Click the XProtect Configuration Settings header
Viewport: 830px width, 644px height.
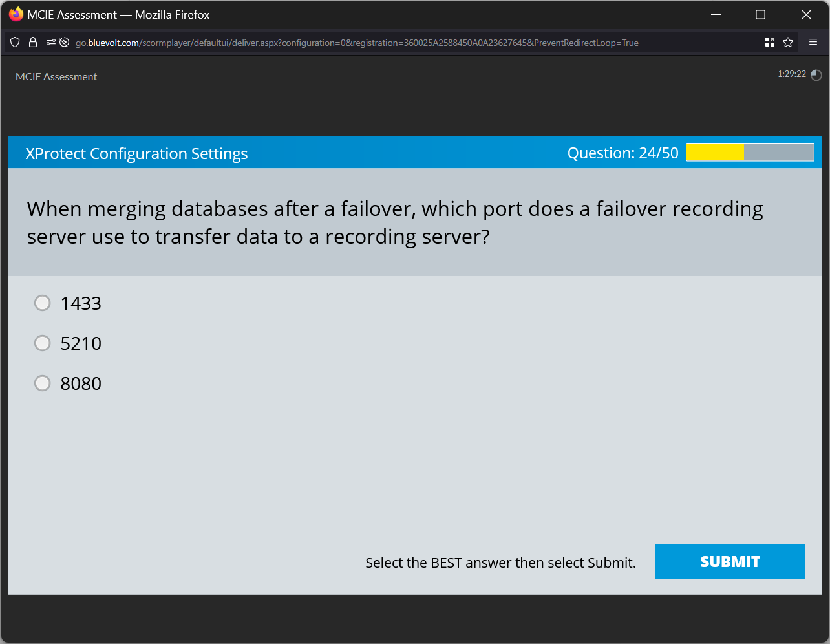click(x=136, y=153)
